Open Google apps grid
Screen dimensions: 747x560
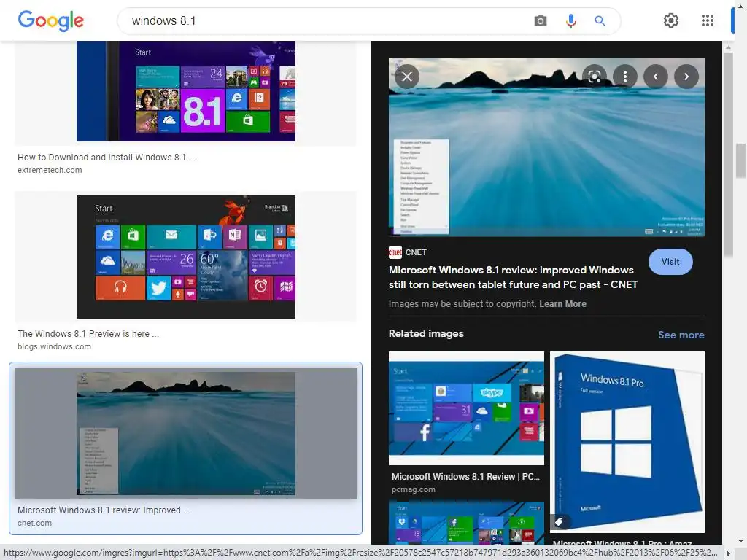tap(708, 20)
